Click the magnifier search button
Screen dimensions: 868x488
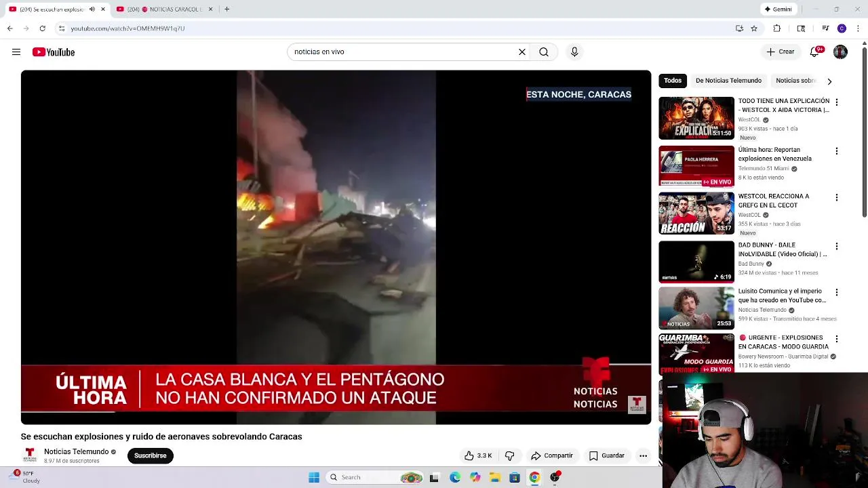click(544, 52)
